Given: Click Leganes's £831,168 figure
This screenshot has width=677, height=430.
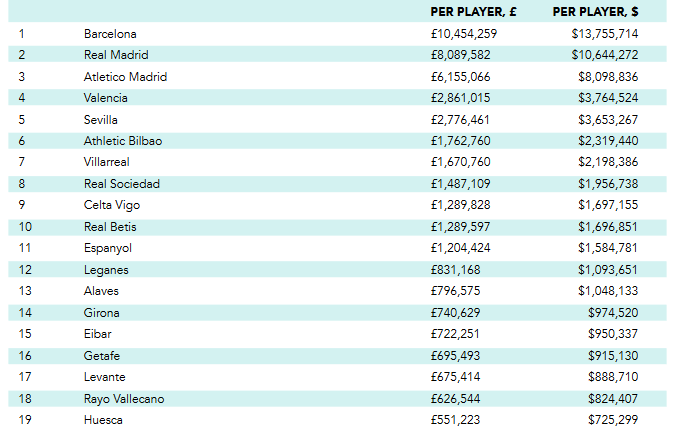Looking at the screenshot, I should (x=456, y=270).
